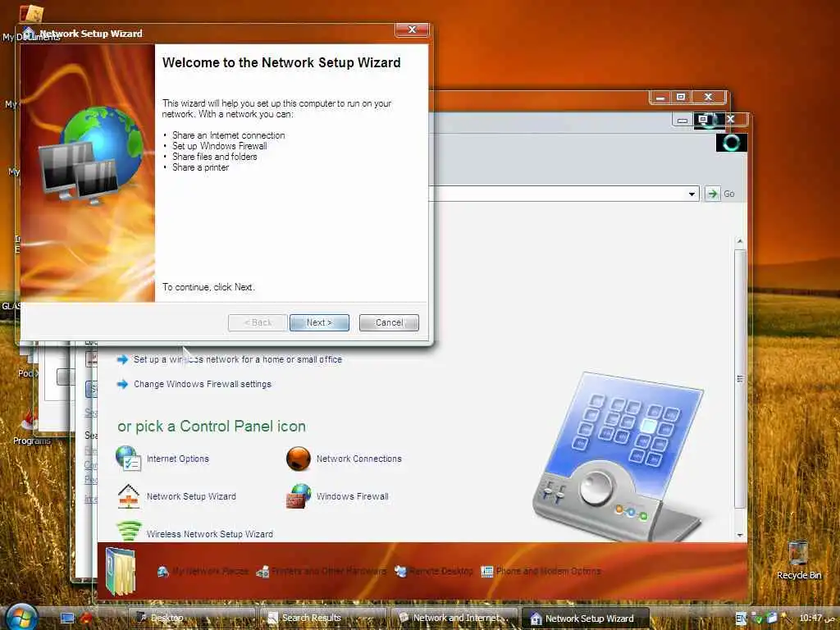840x630 pixels.
Task: Click the EN language indicator in tray
Action: [741, 619]
